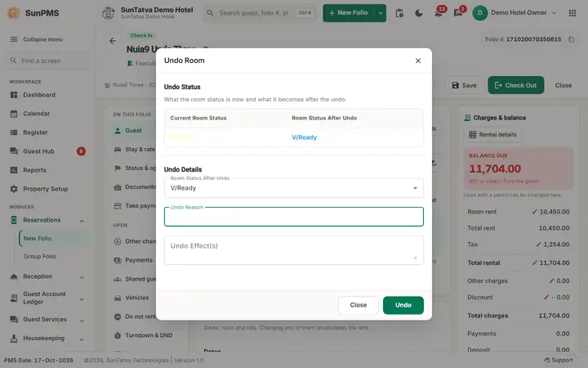588x368 pixels.
Task: Click the Save button
Action: coord(464,85)
